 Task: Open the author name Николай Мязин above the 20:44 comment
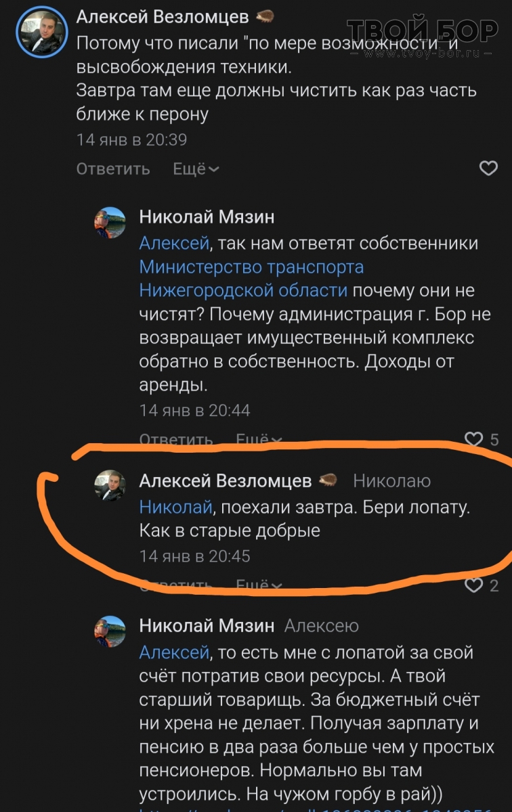tap(207, 217)
